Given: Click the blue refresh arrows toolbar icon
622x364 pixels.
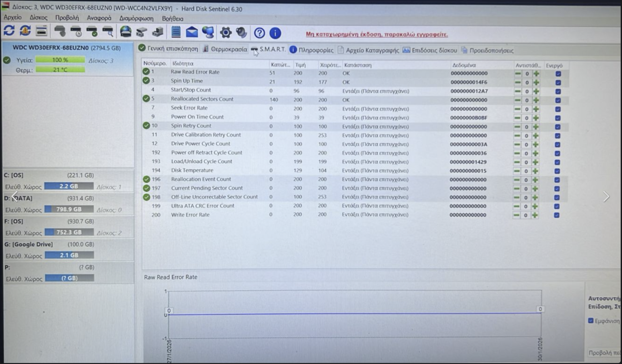Looking at the screenshot, I should coord(9,31).
